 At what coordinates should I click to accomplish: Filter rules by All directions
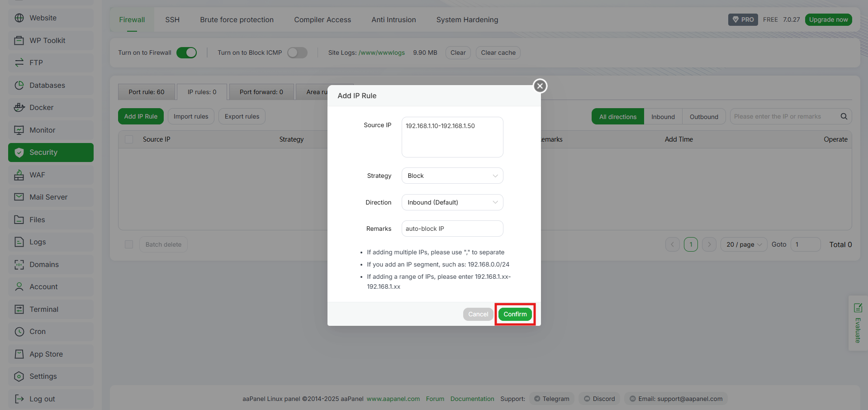(x=618, y=117)
